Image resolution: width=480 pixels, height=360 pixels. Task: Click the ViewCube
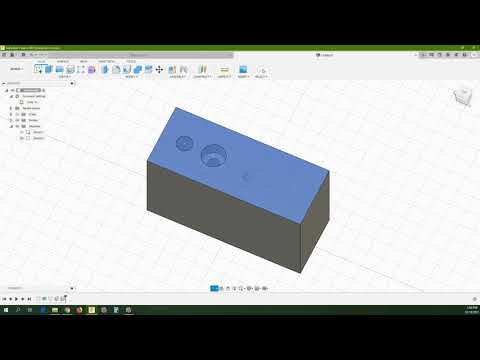tap(463, 97)
